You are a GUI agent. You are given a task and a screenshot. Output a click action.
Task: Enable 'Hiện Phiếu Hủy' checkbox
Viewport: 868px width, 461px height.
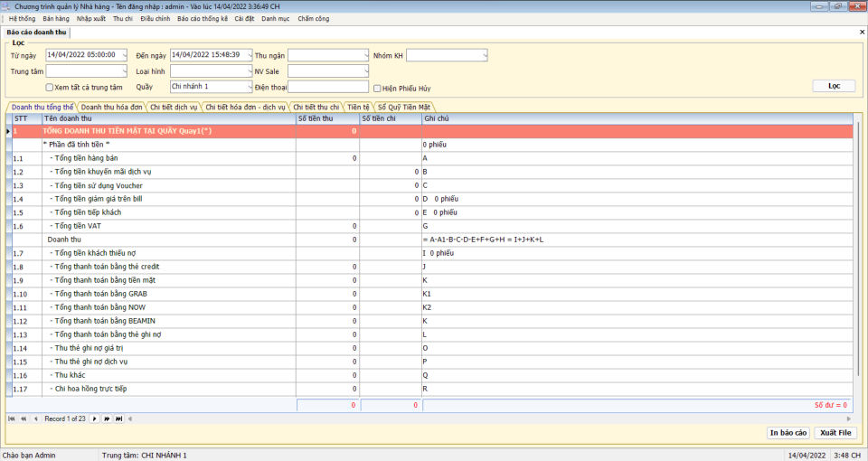point(377,88)
